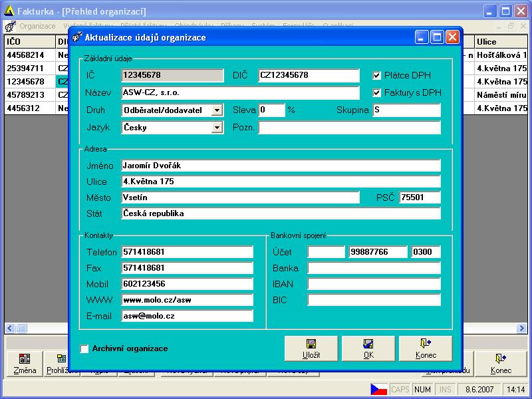Toggle the Faktury s DPH checkbox
Viewport: 532px width, 399px height.
coord(377,92)
